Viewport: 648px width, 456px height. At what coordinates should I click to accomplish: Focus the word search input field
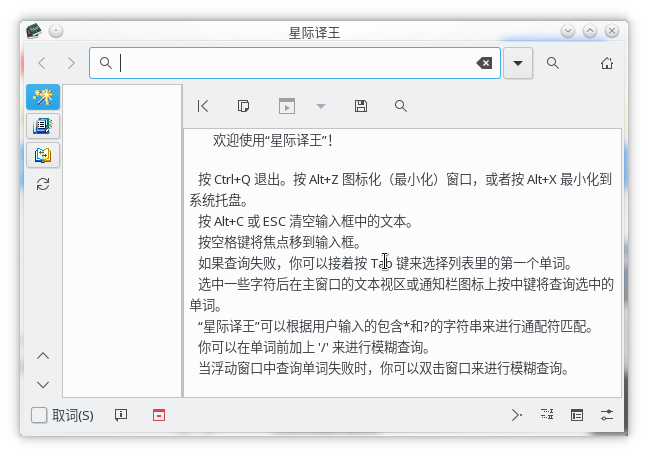[294, 63]
